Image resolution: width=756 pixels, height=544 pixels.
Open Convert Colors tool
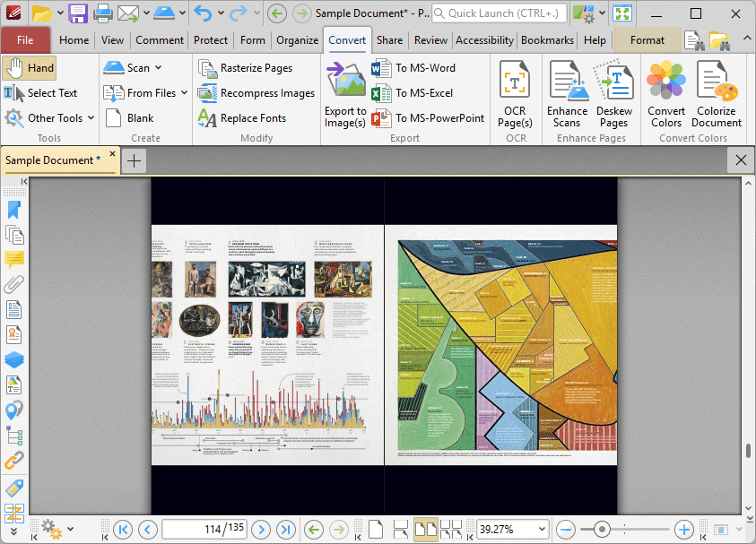click(665, 94)
